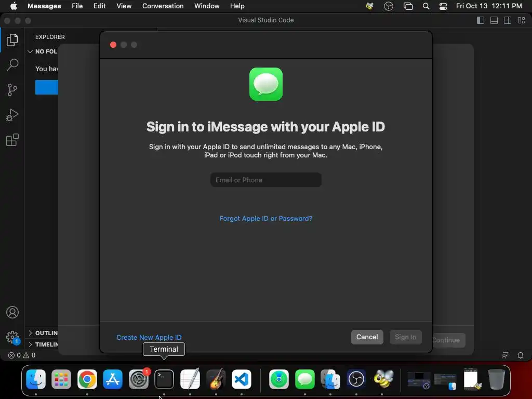Open the View menu
This screenshot has height=399, width=532.
tap(124, 6)
